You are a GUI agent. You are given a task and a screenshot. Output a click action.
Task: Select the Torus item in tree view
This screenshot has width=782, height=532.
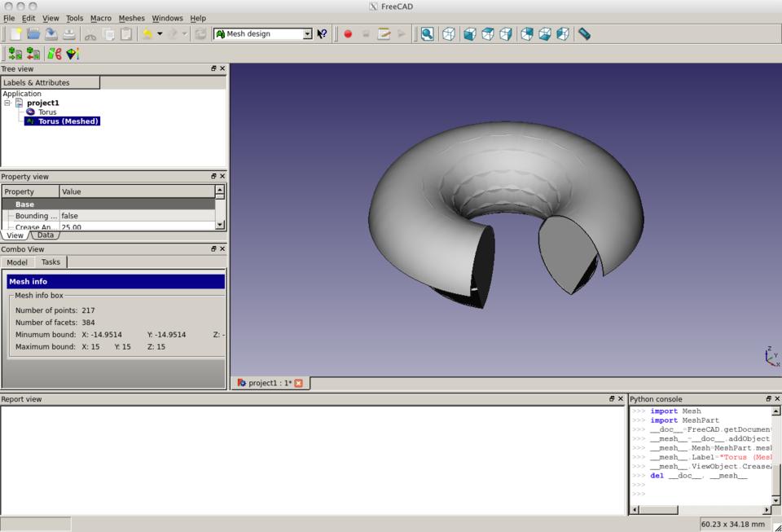[47, 112]
